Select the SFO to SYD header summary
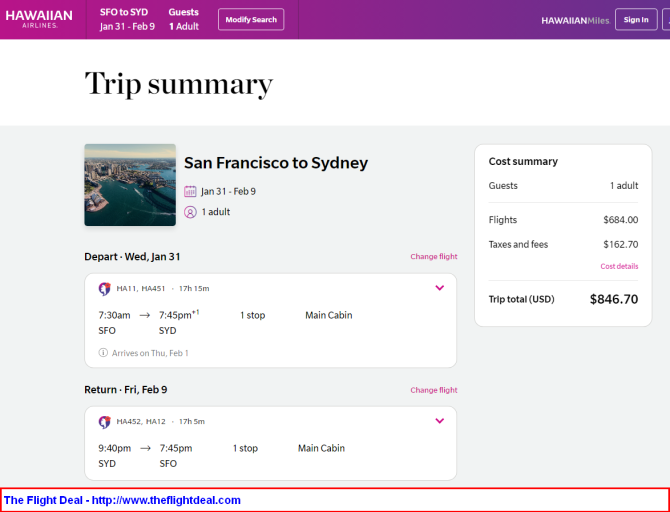The height and width of the screenshot is (512, 670). [x=127, y=19]
